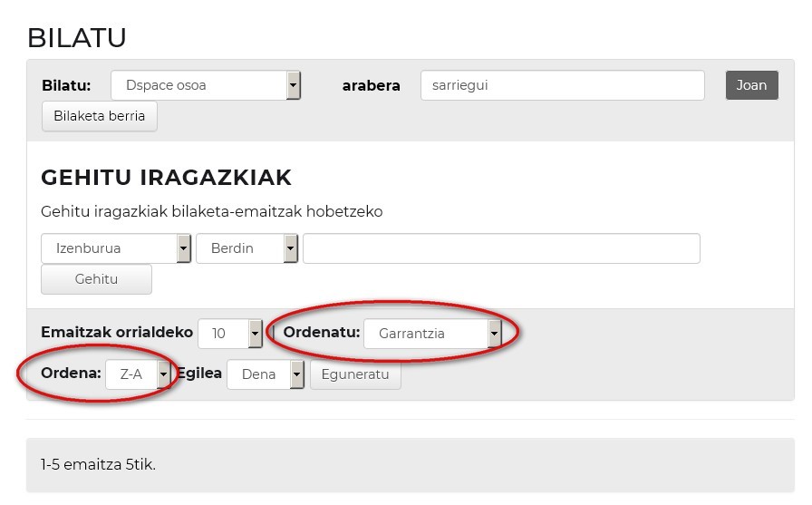Focus the empty filter value text box
The image size is (812, 505).
coord(501,248)
